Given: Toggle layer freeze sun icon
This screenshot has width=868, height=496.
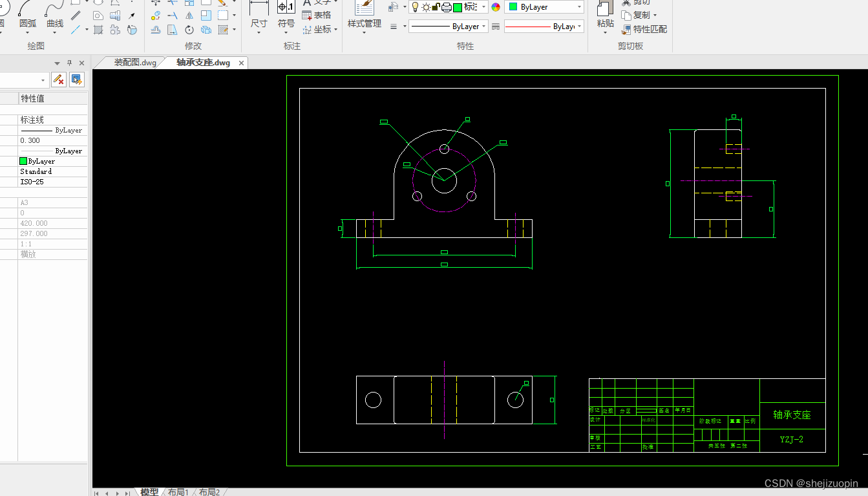Looking at the screenshot, I should [x=426, y=7].
